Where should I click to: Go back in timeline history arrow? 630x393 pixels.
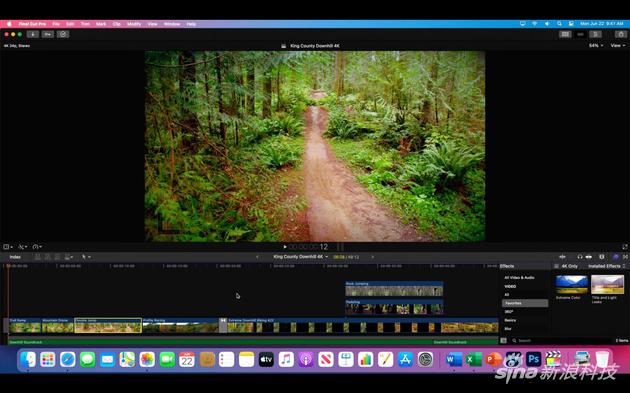click(x=257, y=257)
